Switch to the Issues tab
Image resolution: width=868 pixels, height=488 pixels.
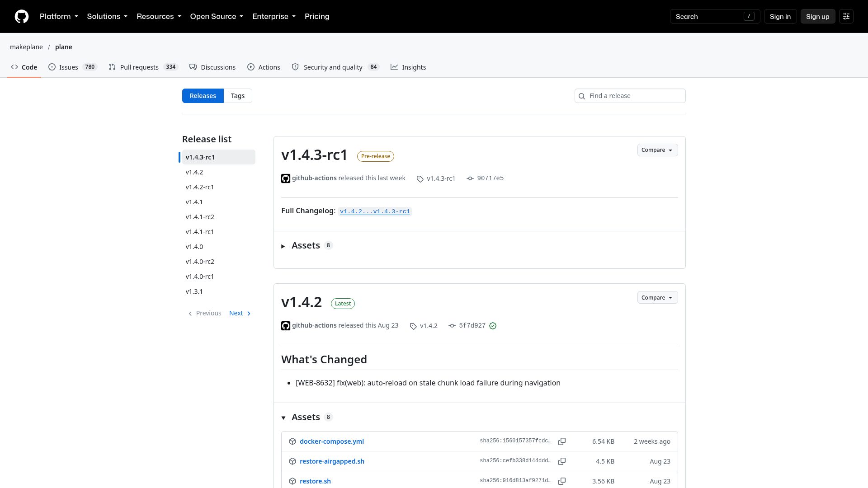pyautogui.click(x=72, y=67)
